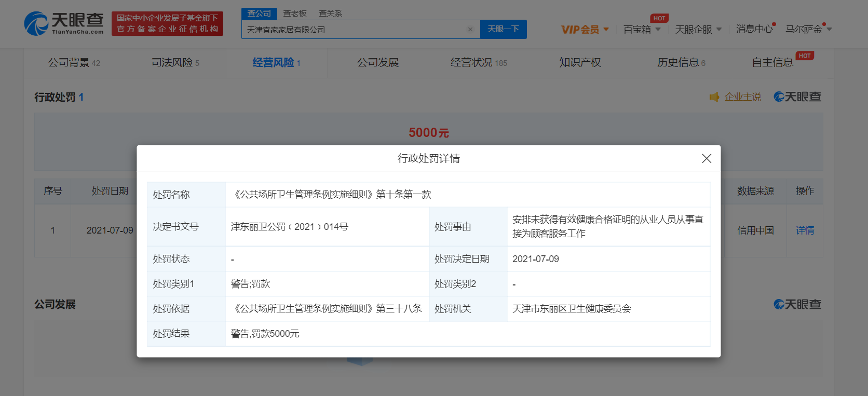This screenshot has height=396, width=868.
Task: Open the 自主信息 section tab
Action: 773,63
